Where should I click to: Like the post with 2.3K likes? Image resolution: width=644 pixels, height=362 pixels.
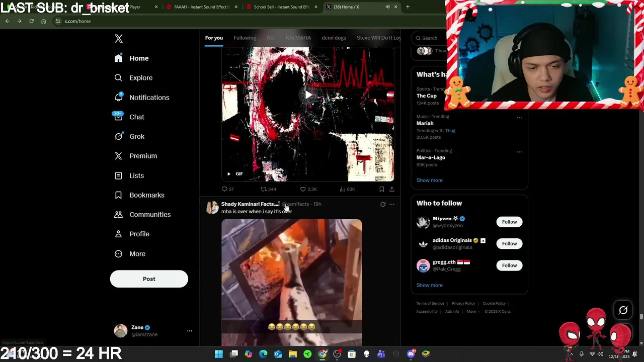point(308,189)
